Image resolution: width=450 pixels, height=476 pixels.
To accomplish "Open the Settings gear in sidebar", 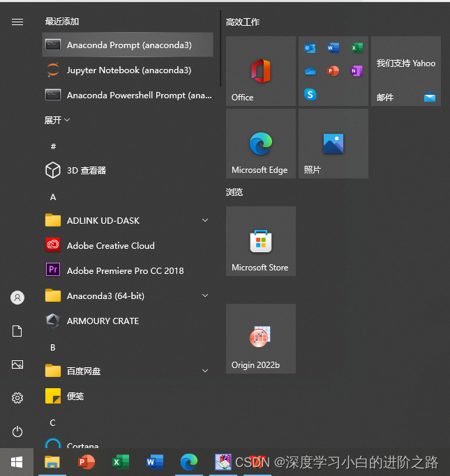I will [x=17, y=398].
